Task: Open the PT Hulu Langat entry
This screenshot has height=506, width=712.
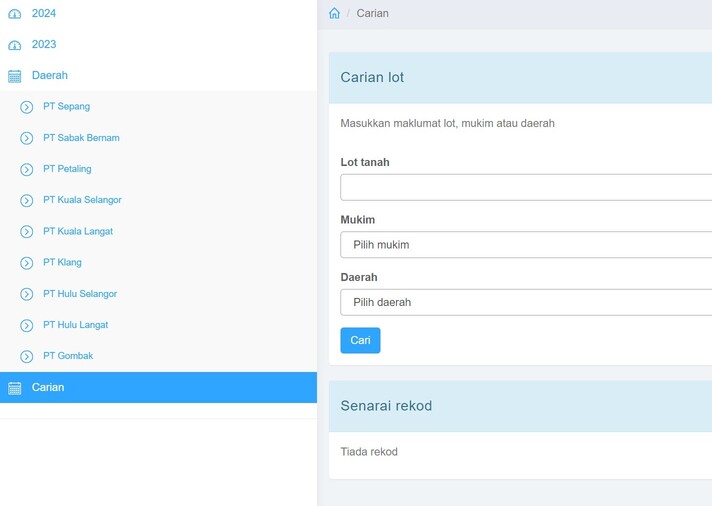Action: [x=75, y=325]
